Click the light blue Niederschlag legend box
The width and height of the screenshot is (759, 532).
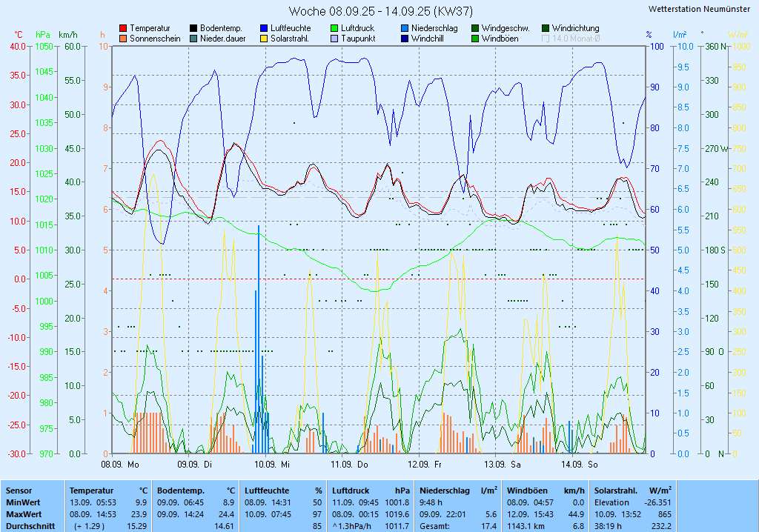(x=405, y=28)
